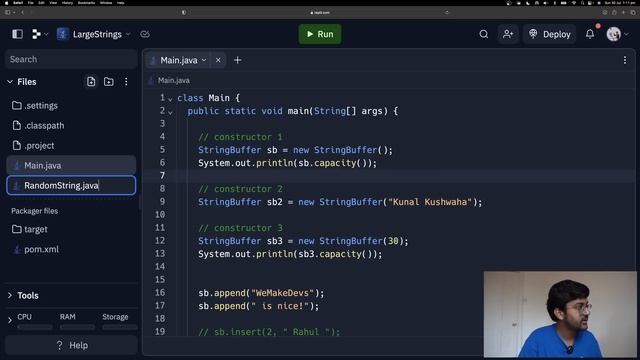Click the RAM usage bar
Image resolution: width=640 pixels, height=360 pixels.
tap(77, 327)
